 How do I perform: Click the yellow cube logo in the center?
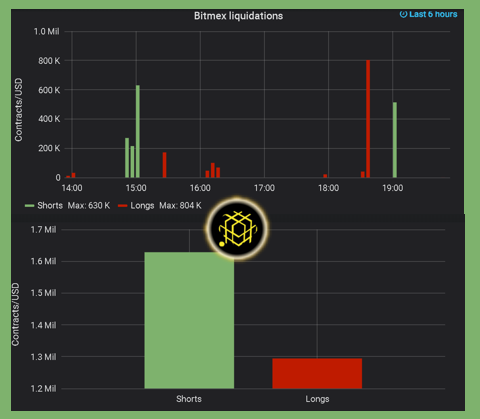coord(237,229)
